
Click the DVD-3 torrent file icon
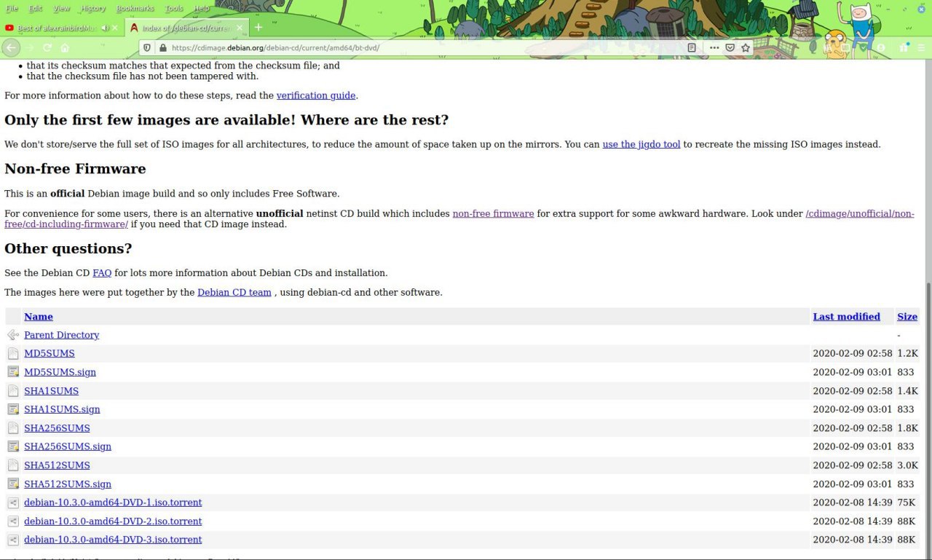point(13,540)
